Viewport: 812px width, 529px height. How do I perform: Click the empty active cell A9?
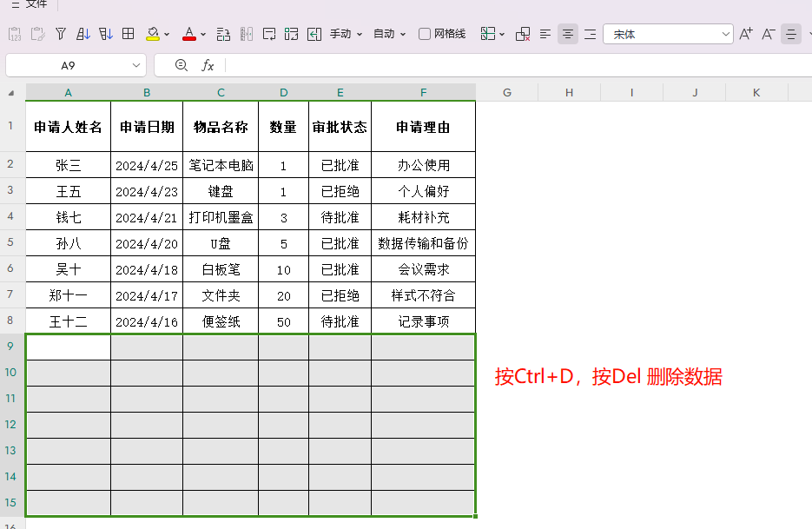point(69,347)
